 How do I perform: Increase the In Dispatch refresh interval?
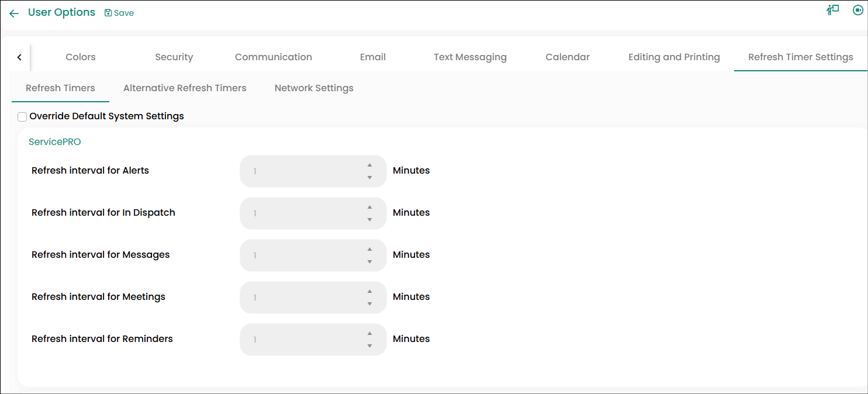[x=369, y=208]
